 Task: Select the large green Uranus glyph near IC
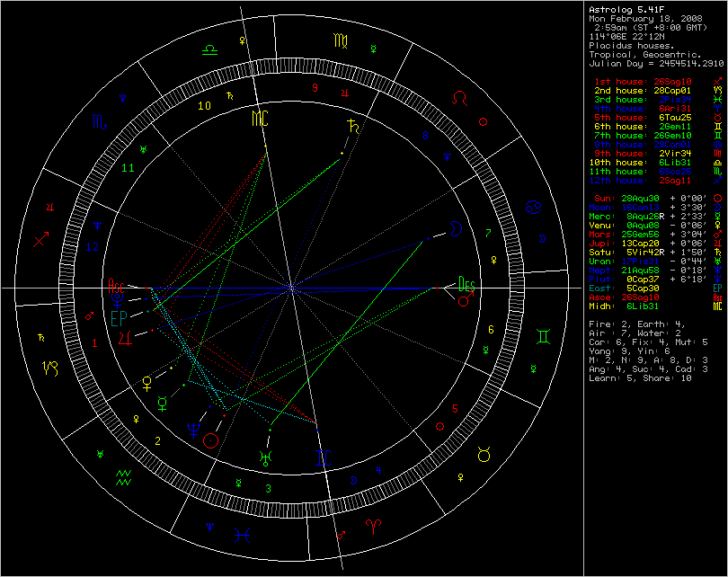coord(265,457)
